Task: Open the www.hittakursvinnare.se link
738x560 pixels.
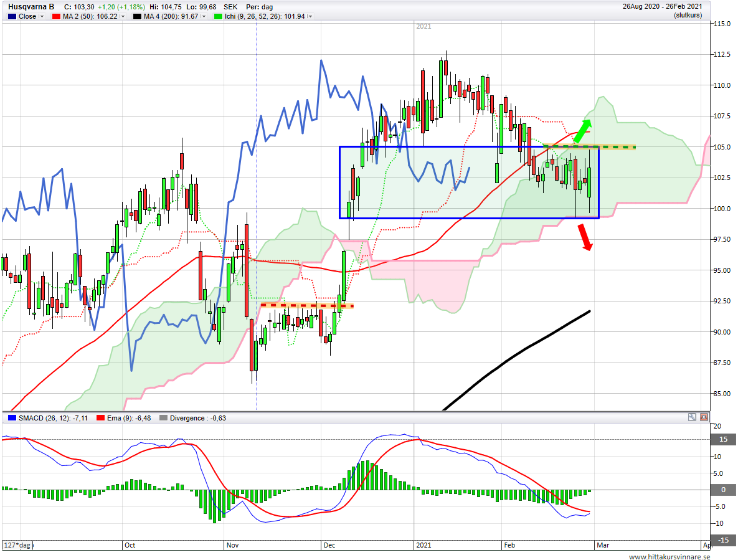Action: [x=669, y=556]
